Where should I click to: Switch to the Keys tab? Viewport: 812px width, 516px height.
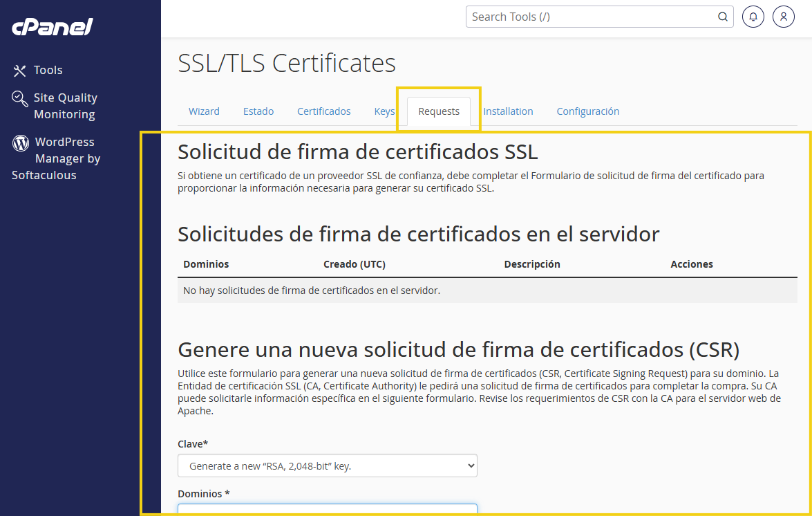(384, 111)
